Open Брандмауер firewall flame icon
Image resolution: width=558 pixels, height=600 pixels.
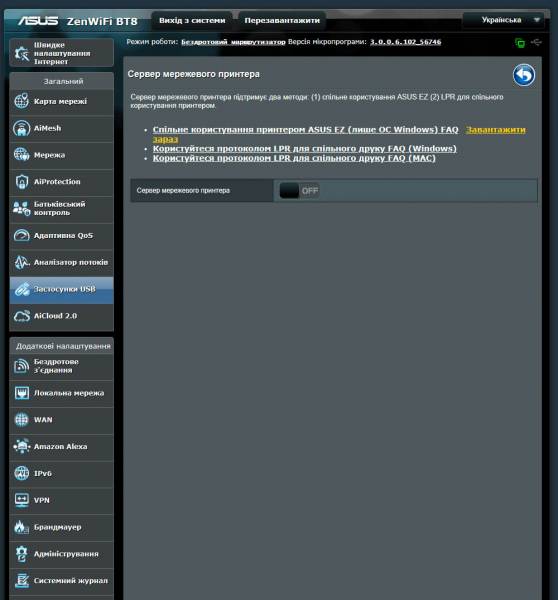[21, 527]
